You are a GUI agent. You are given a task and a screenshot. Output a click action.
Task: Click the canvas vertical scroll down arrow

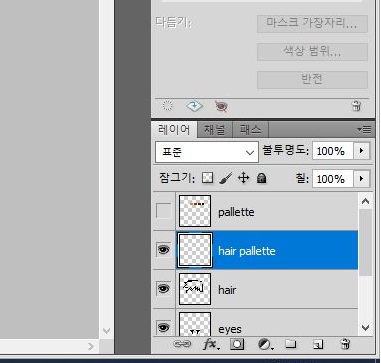[106, 331]
